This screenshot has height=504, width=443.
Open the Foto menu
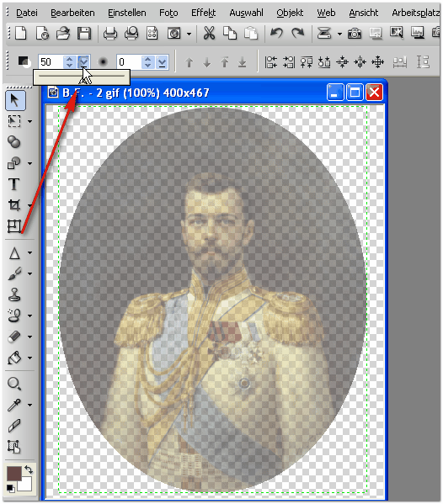tap(168, 13)
